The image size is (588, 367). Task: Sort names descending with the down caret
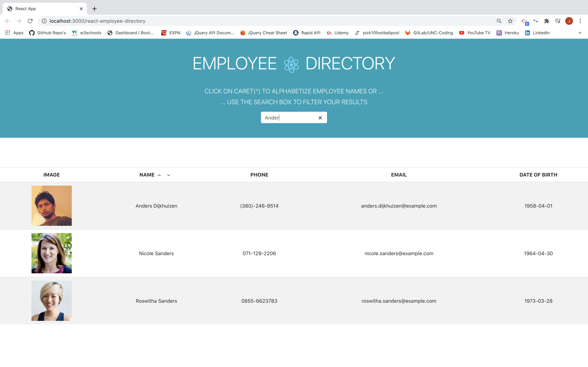[x=169, y=175]
